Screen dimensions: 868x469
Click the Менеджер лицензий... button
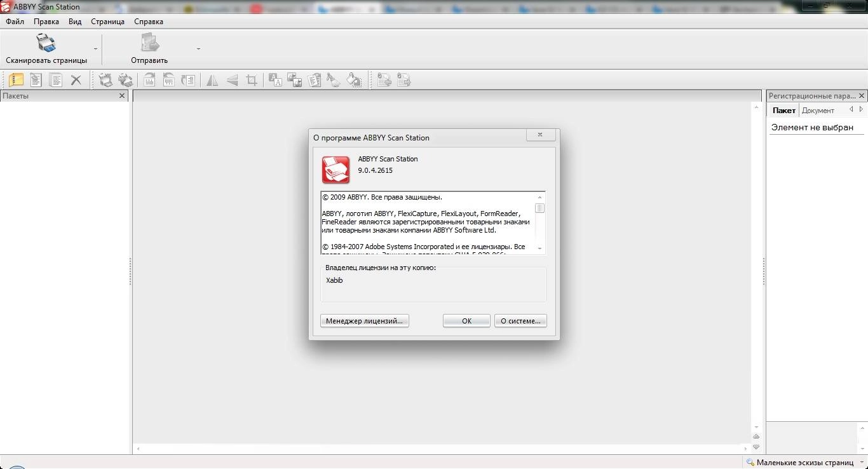click(365, 321)
